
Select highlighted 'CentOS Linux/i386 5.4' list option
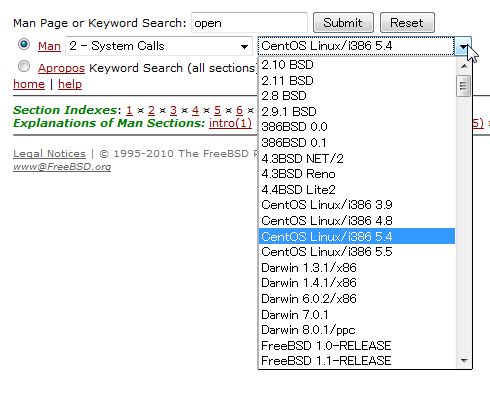(x=357, y=236)
